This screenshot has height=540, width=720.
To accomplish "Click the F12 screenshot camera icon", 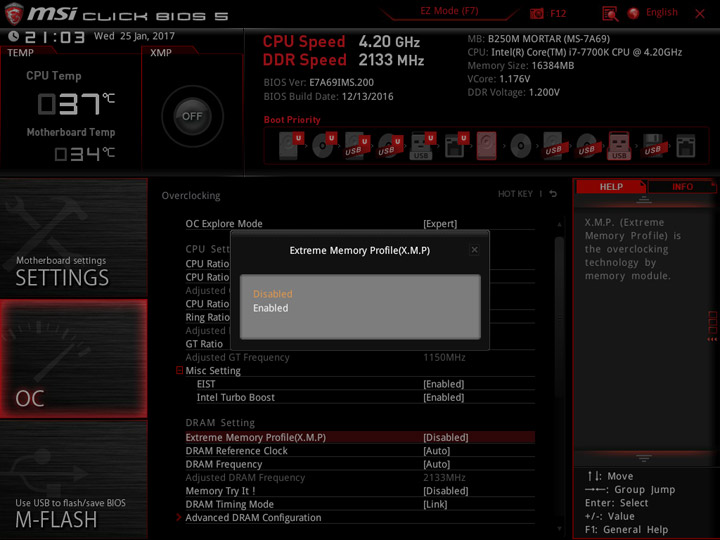I will coord(536,13).
